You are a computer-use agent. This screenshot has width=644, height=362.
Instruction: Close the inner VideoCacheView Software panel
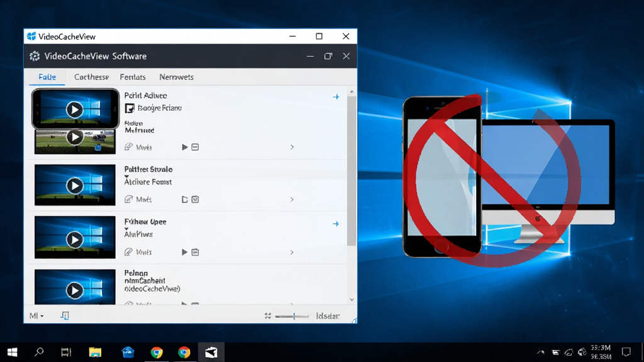(x=347, y=56)
